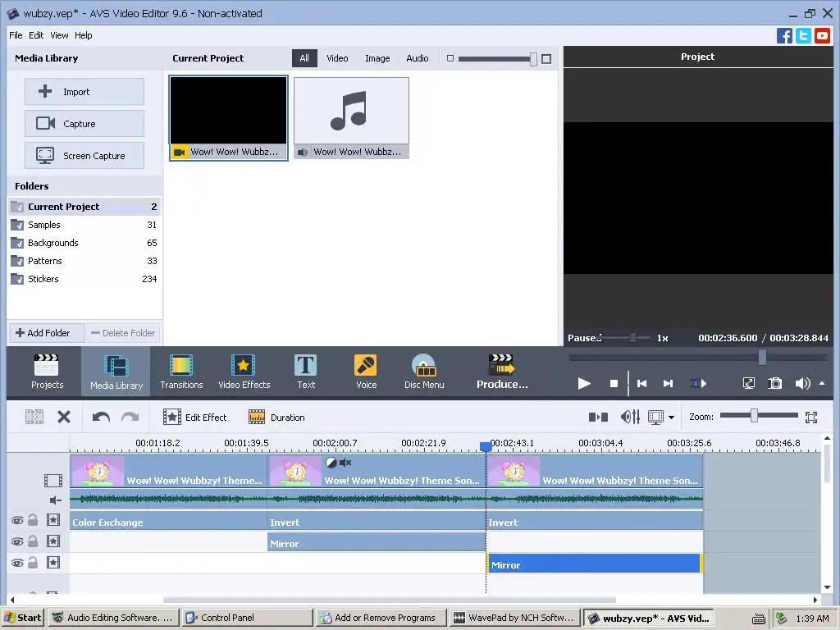Show All media types tab
This screenshot has width=840, height=630.
click(304, 58)
